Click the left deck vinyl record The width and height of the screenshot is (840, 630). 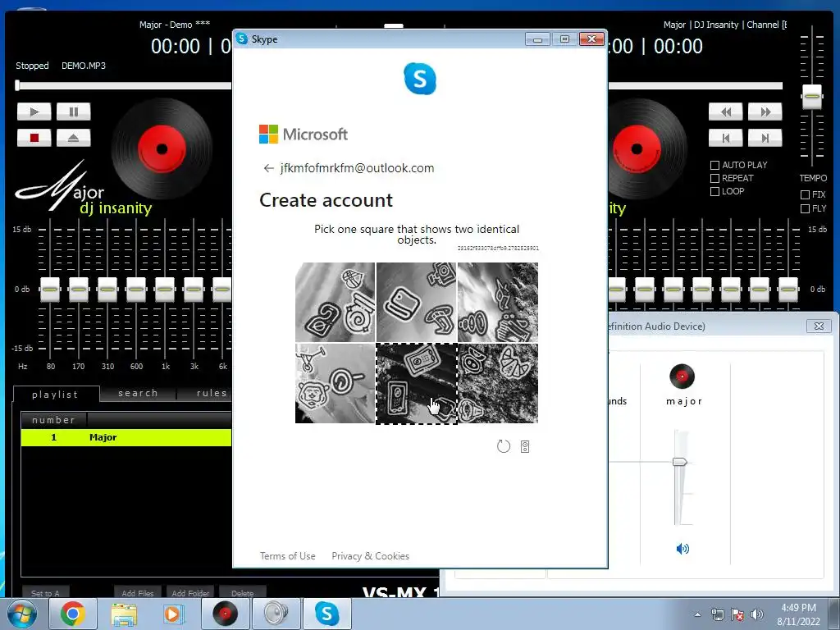click(x=162, y=148)
